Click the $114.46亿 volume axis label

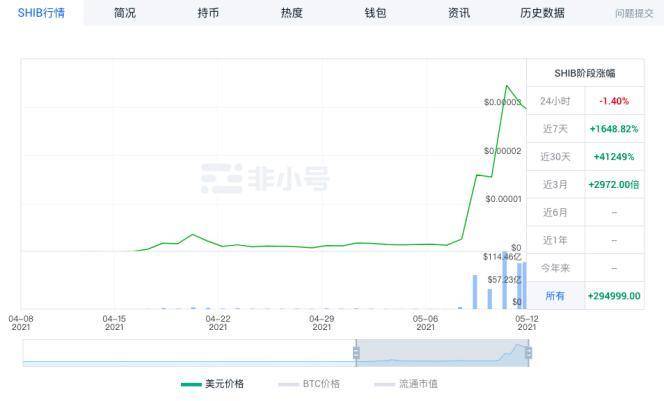(x=502, y=257)
